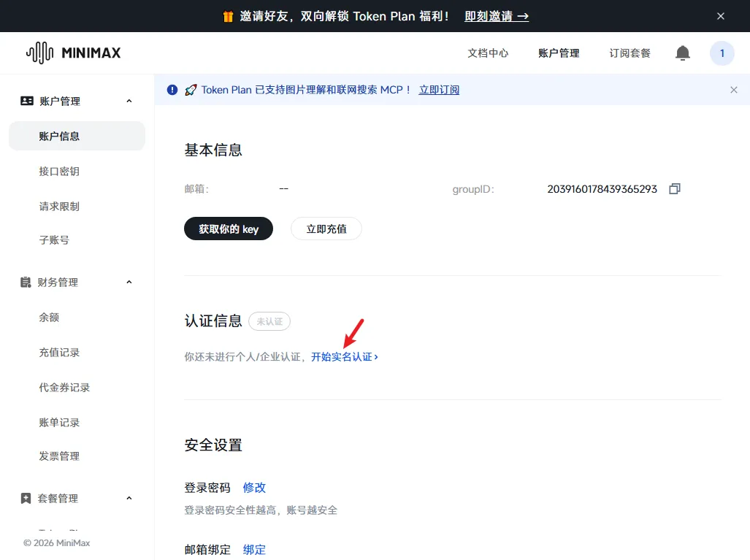Image resolution: width=750 pixels, height=560 pixels.
Task: Click the 基本信息 heading
Action: click(213, 150)
